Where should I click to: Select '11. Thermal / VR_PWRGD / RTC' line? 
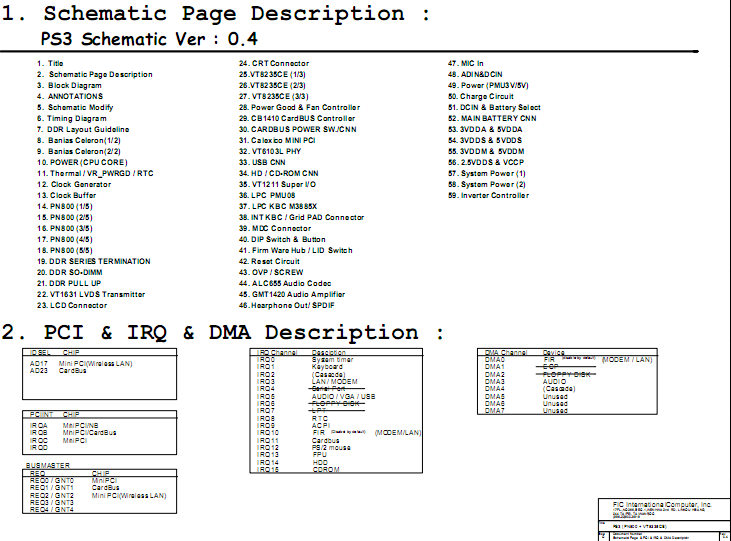[x=95, y=173]
